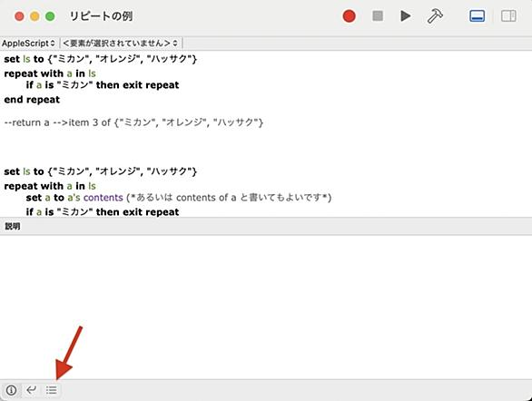Start recording with the red Record button
The image size is (532, 401).
pyautogui.click(x=349, y=16)
